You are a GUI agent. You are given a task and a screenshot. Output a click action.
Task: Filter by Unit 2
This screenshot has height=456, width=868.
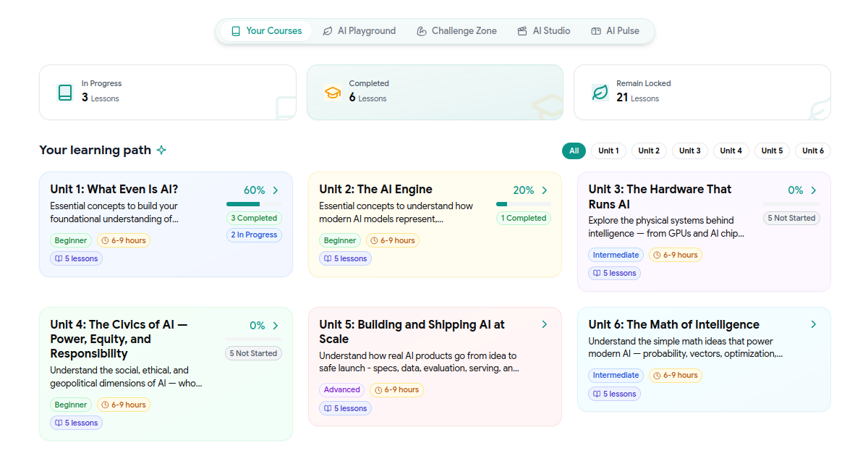click(649, 151)
